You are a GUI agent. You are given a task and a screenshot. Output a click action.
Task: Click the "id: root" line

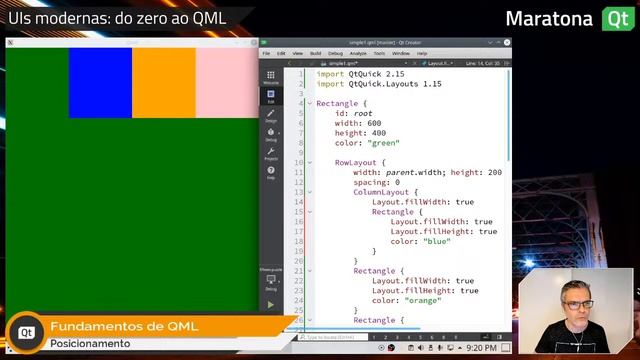point(353,113)
